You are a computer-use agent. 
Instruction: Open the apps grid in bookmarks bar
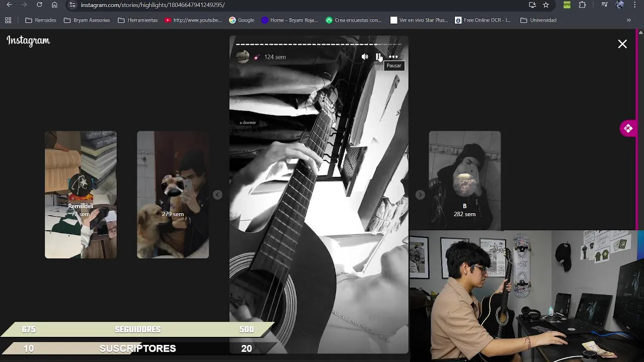pos(8,20)
